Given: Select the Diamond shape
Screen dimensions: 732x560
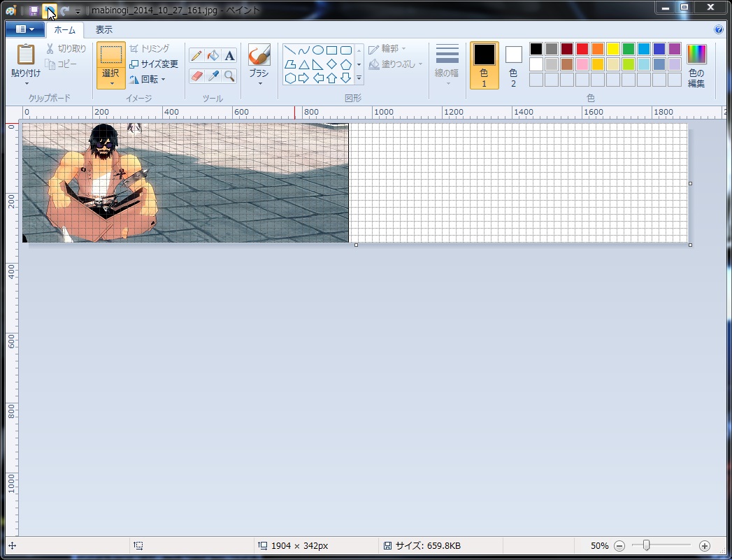Looking at the screenshot, I should 332,64.
